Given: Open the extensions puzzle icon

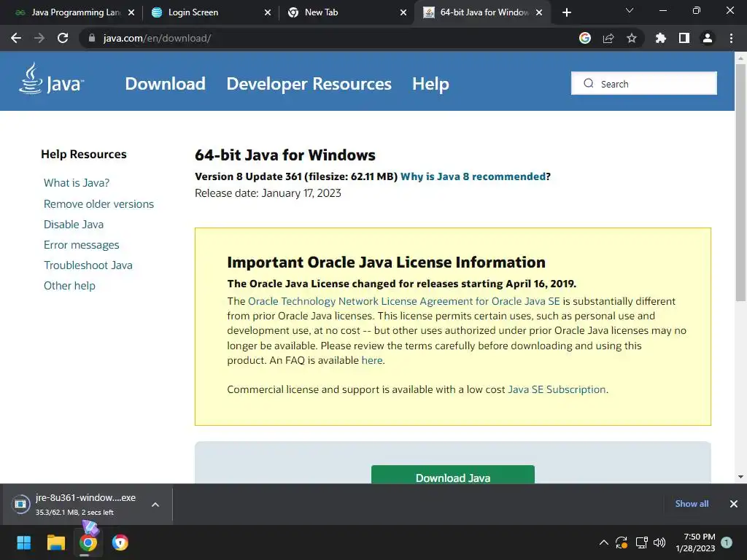Looking at the screenshot, I should tap(660, 38).
